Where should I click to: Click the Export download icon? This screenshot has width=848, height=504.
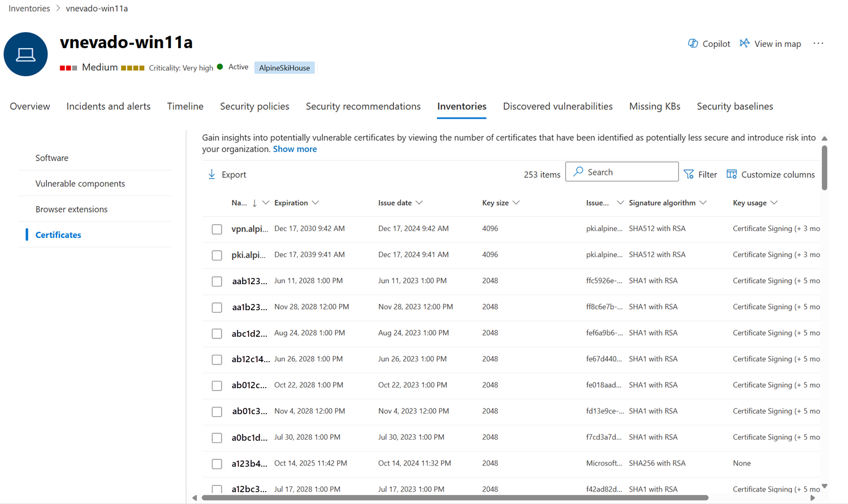tap(212, 175)
